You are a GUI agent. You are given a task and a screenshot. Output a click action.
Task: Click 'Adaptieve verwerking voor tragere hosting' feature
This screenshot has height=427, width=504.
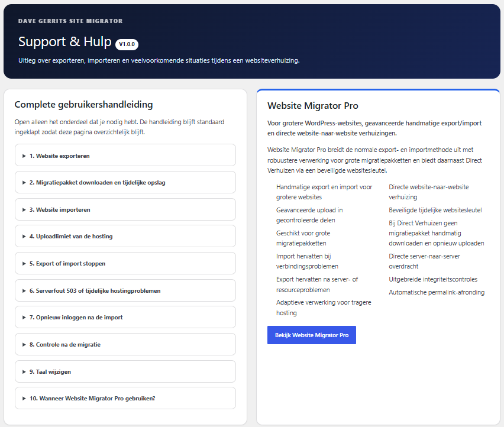click(324, 308)
